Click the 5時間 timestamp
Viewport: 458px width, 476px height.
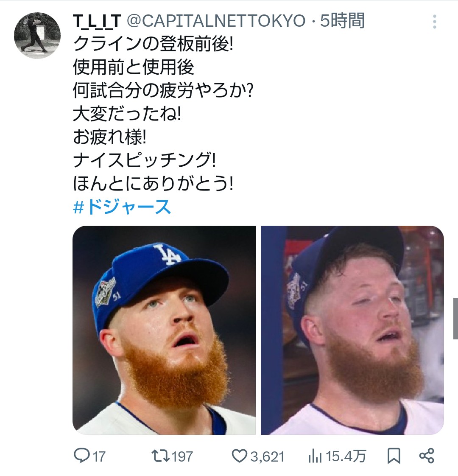click(342, 21)
